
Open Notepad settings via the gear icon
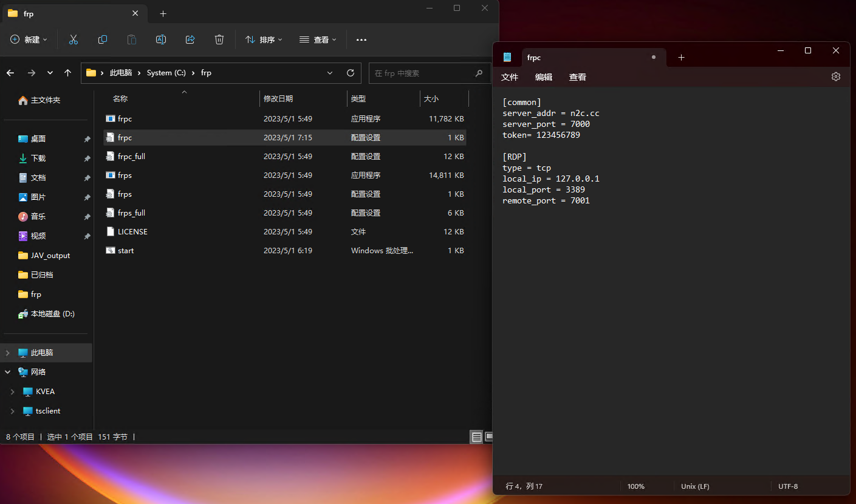tap(836, 77)
